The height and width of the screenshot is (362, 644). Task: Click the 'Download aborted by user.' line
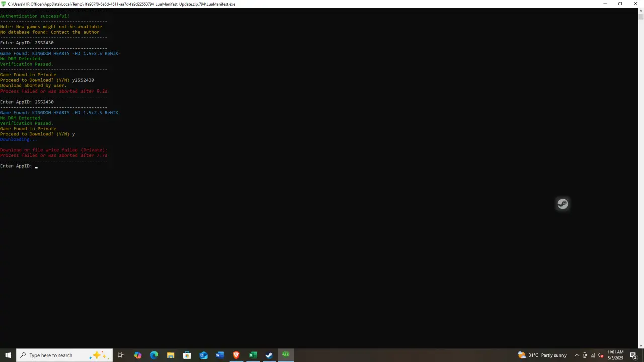click(33, 86)
